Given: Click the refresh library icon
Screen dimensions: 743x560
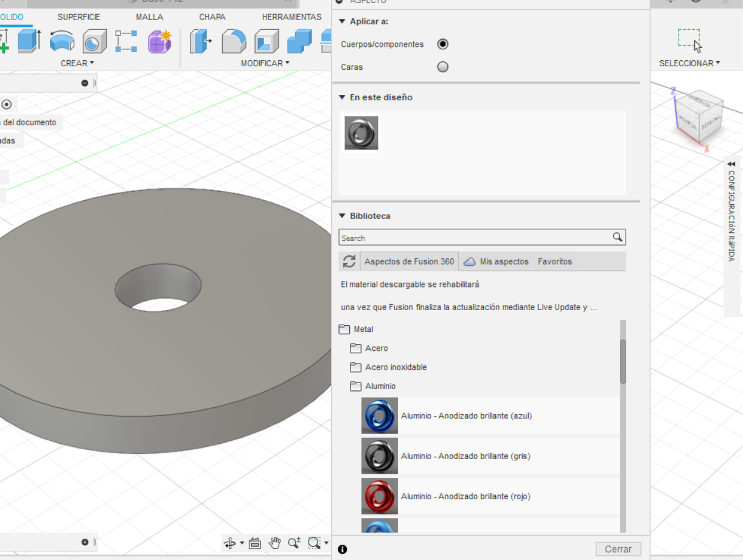Looking at the screenshot, I should coord(349,261).
